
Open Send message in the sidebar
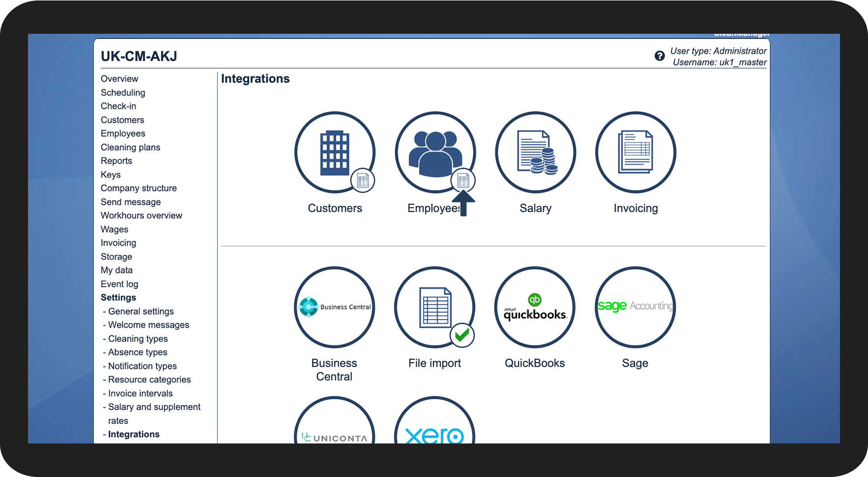(x=131, y=202)
